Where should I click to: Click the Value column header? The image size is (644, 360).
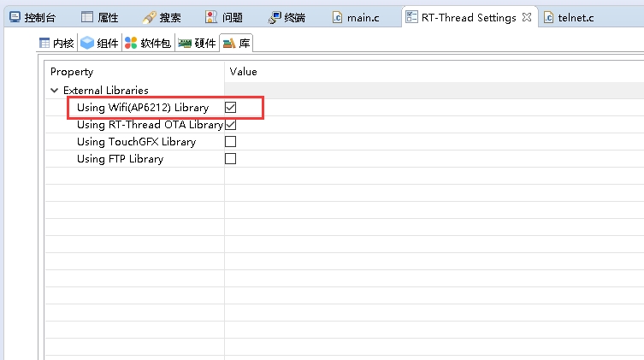coord(244,72)
